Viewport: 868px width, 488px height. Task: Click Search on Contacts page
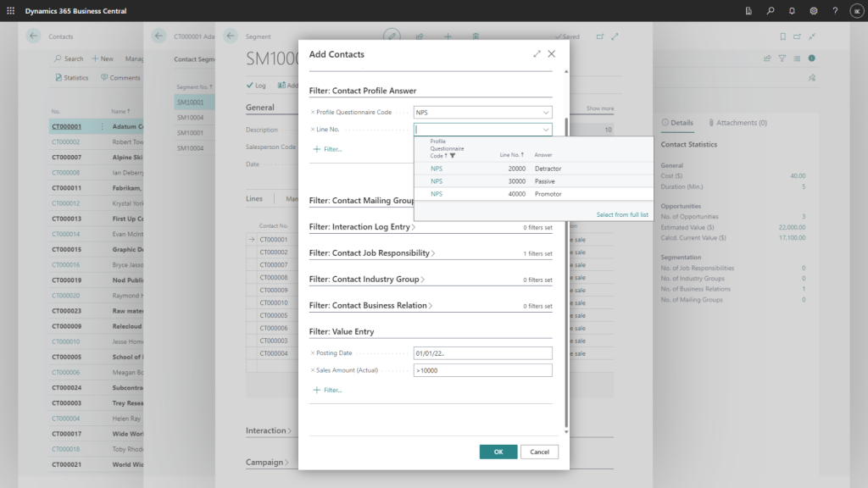[69, 58]
